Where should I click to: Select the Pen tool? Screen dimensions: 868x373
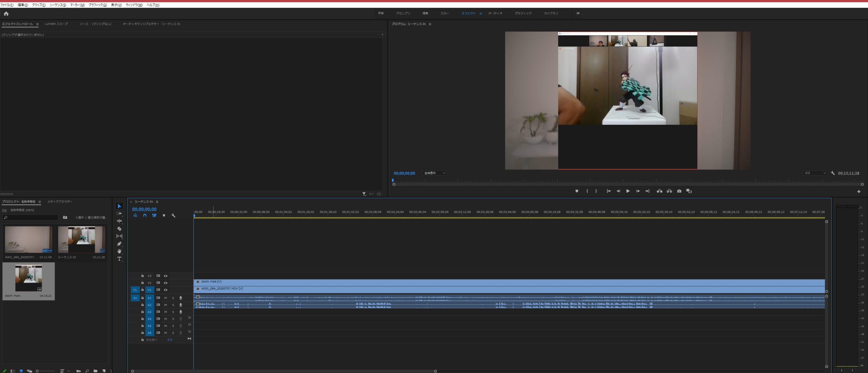click(119, 244)
